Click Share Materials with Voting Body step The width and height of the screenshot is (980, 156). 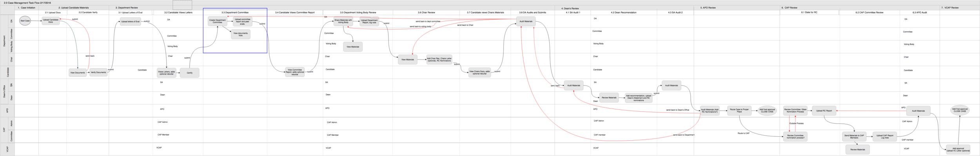(343, 21)
